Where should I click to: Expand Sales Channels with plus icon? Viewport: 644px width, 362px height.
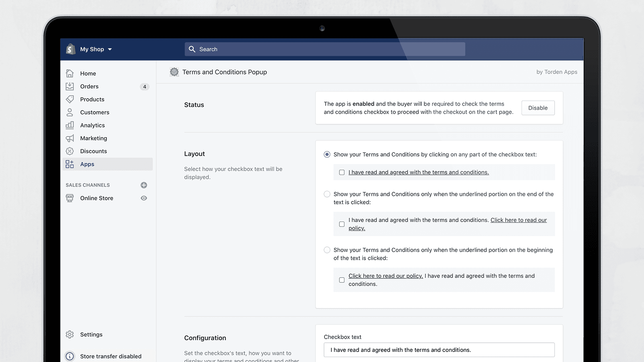click(144, 185)
